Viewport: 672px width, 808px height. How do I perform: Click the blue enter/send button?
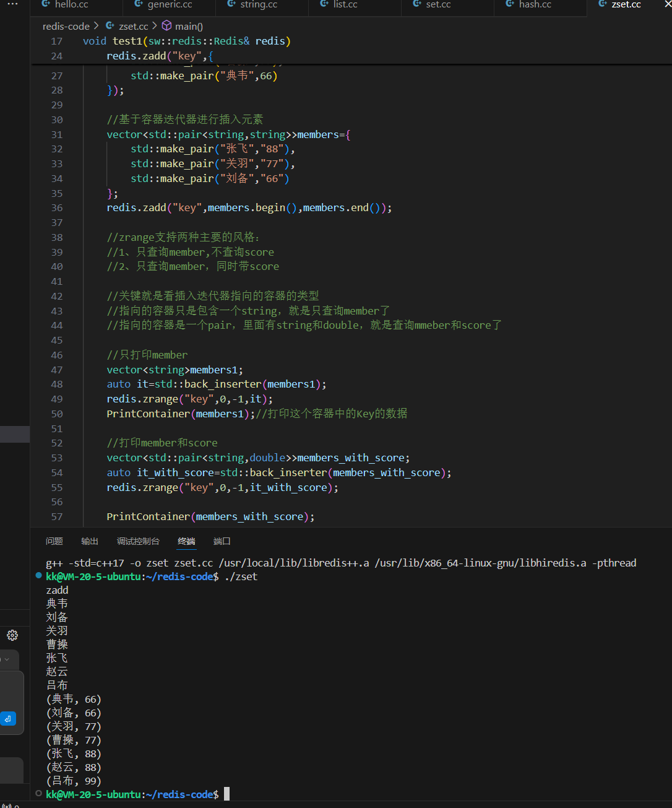[8, 719]
